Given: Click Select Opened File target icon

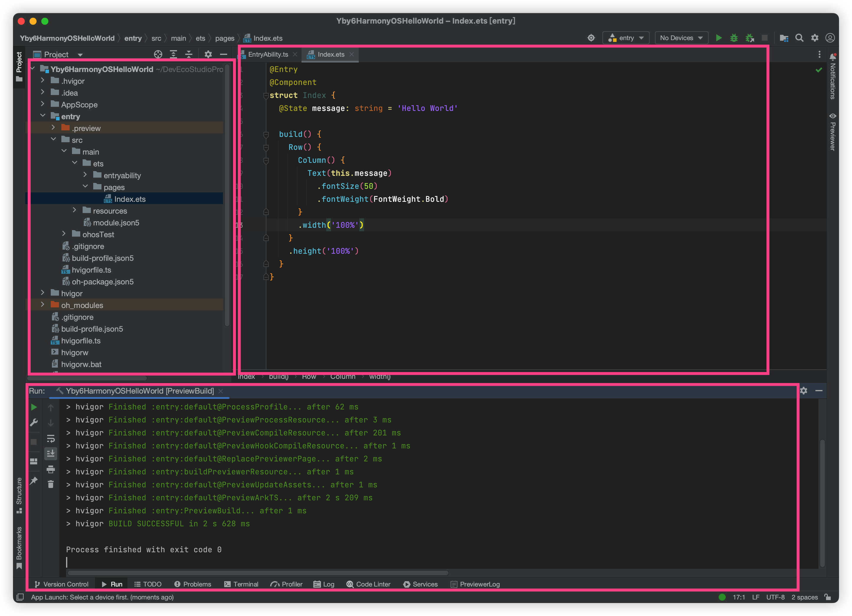Looking at the screenshot, I should 158,55.
